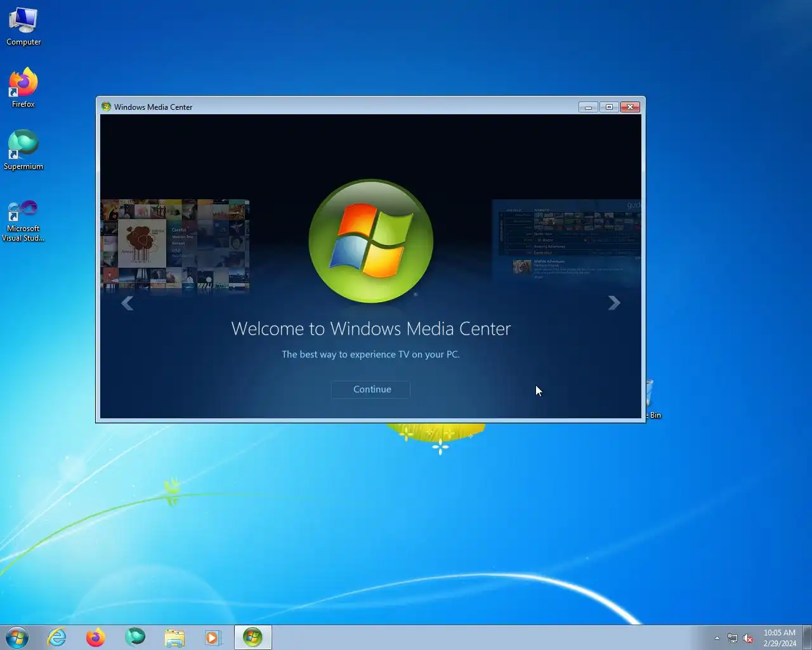The height and width of the screenshot is (650, 812).
Task: Select the Recycle Bin behind the window
Action: [x=653, y=400]
